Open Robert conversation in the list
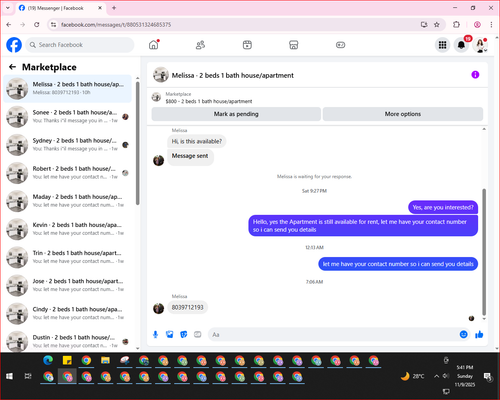Image resolution: width=500 pixels, height=400 pixels. (68, 173)
